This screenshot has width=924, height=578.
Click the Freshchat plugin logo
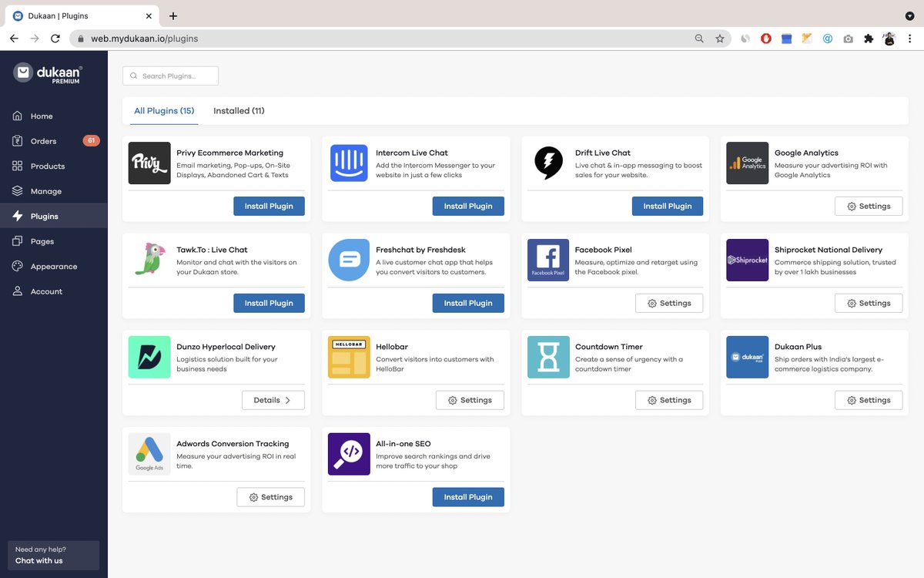(x=349, y=260)
